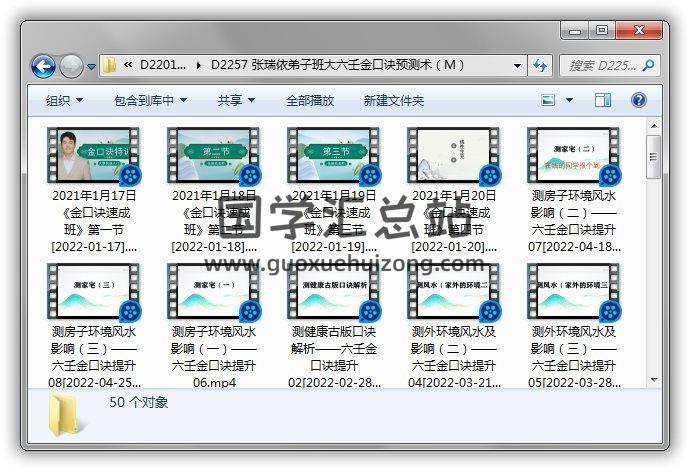The image size is (690, 471).
Task: Click 全部播放 toolbar command
Action: click(x=310, y=100)
